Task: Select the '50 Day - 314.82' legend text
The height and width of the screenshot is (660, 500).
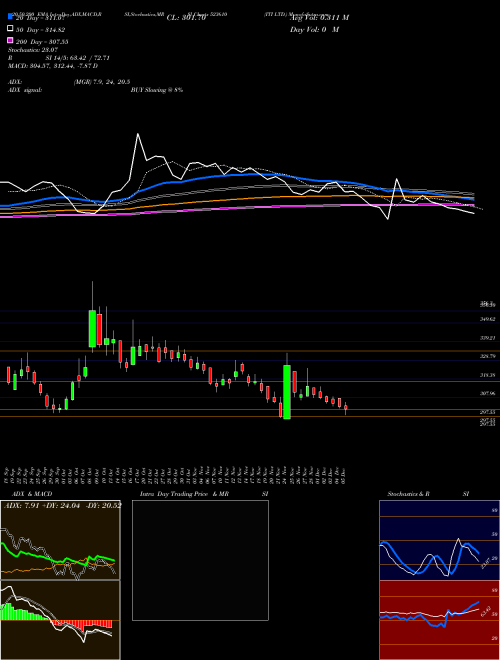Action: (x=40, y=30)
